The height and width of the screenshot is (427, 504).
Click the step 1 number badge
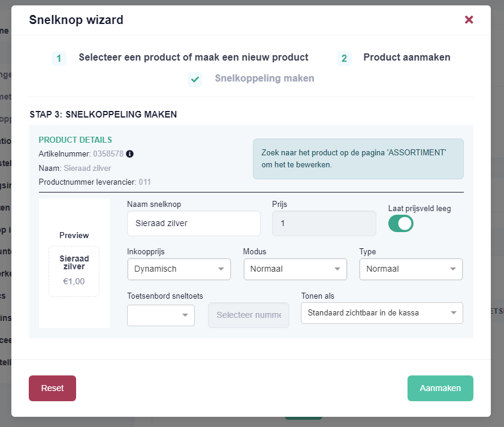(59, 58)
